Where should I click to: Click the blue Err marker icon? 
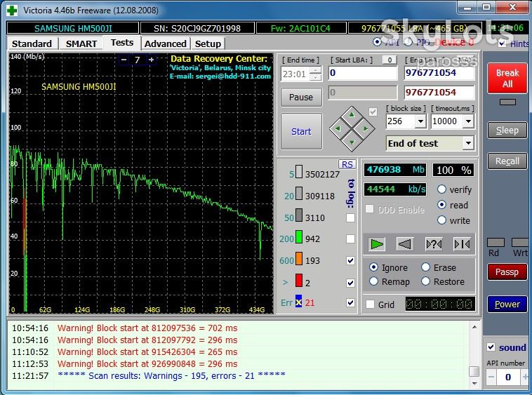pyautogui.click(x=298, y=302)
